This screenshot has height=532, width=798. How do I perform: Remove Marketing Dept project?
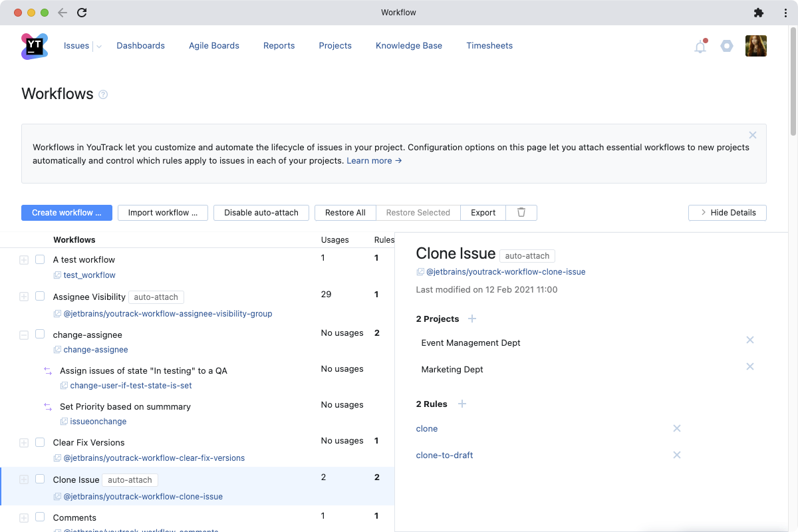coord(750,366)
